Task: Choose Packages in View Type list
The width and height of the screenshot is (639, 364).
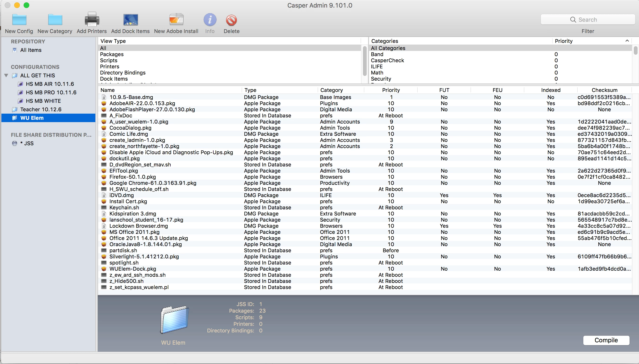Action: 112,54
